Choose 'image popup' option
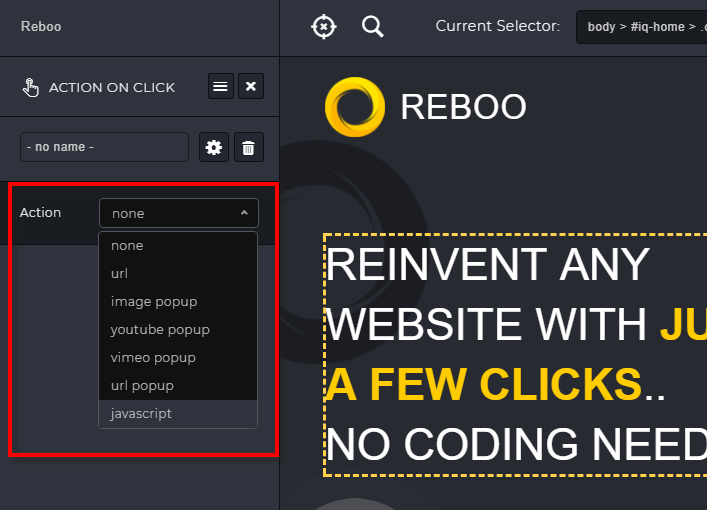Viewport: 707px width, 510px height. tap(178, 302)
